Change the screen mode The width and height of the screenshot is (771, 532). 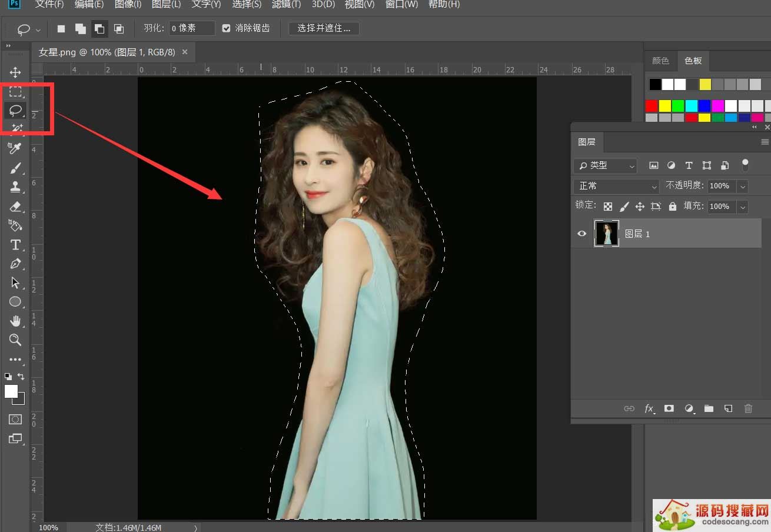click(15, 438)
